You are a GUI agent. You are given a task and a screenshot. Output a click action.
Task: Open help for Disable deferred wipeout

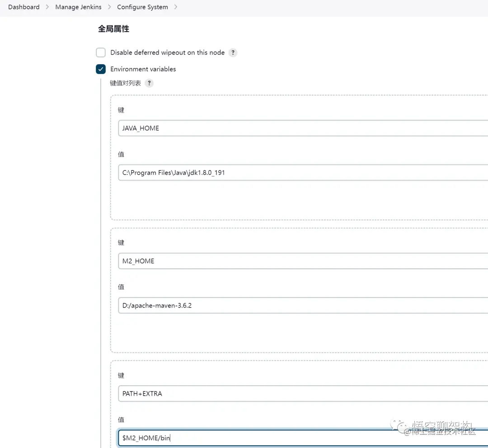coord(233,52)
